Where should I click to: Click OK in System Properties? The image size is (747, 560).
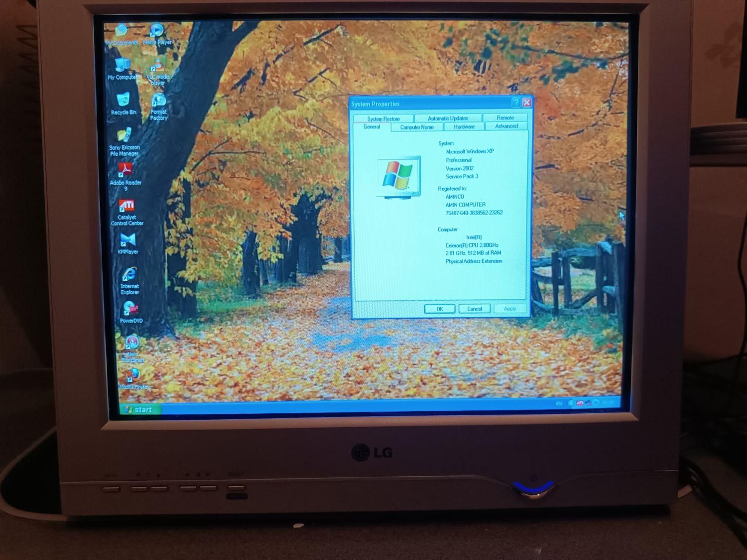[x=440, y=309]
